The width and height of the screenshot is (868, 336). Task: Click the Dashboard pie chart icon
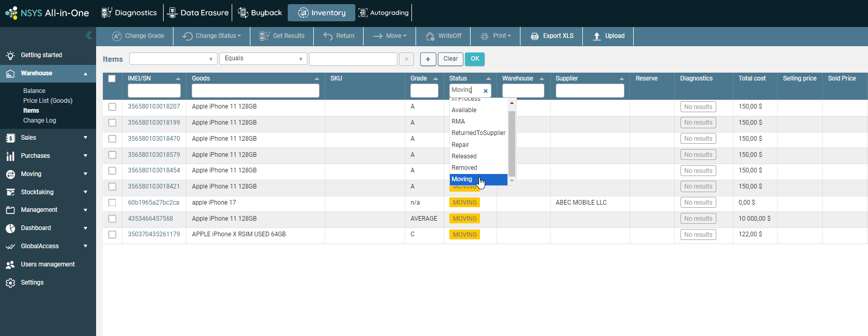coord(10,229)
